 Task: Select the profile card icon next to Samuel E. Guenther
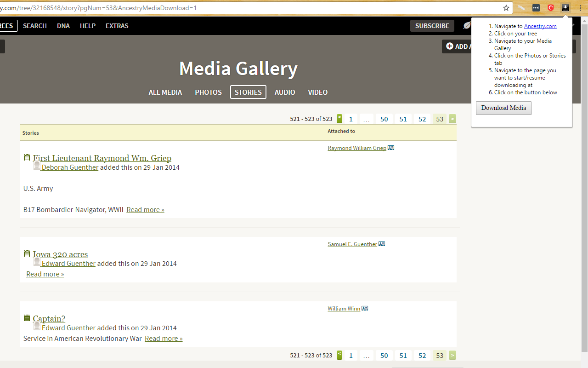click(381, 243)
